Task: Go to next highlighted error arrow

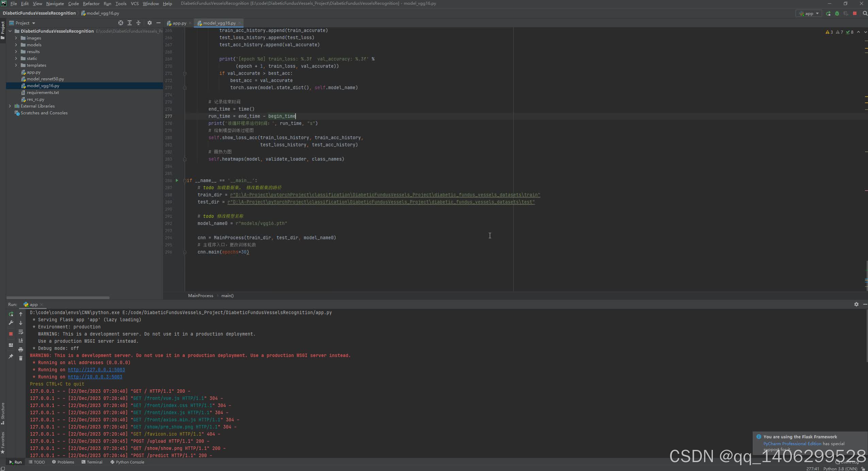Action: tap(865, 32)
